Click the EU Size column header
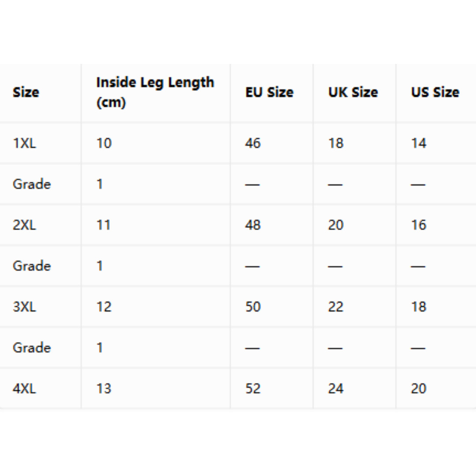Image resolution: width=476 pixels, height=476 pixels. click(x=269, y=92)
